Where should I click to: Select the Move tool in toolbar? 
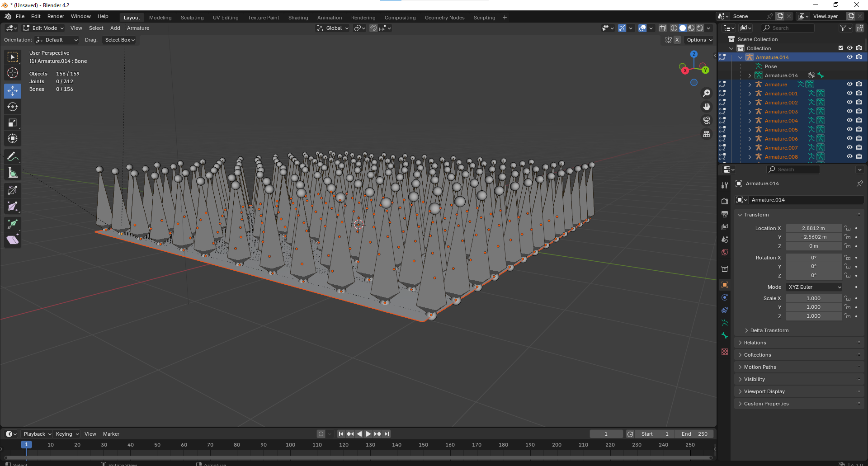[x=13, y=91]
